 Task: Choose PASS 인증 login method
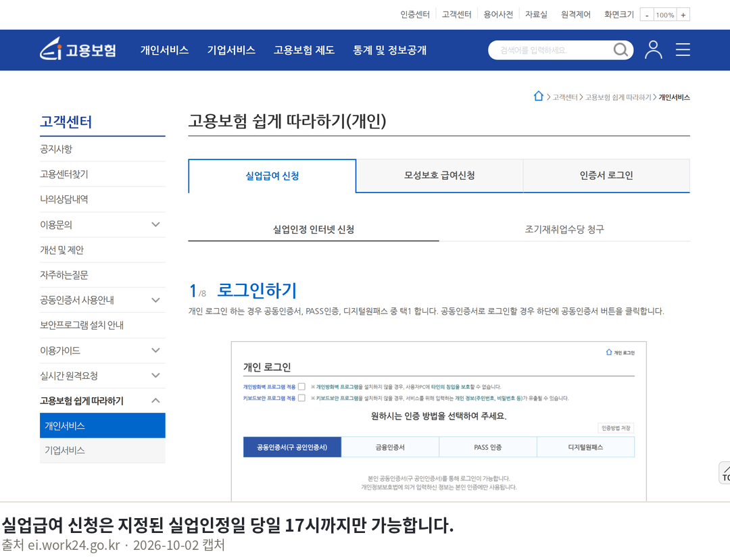coord(488,447)
